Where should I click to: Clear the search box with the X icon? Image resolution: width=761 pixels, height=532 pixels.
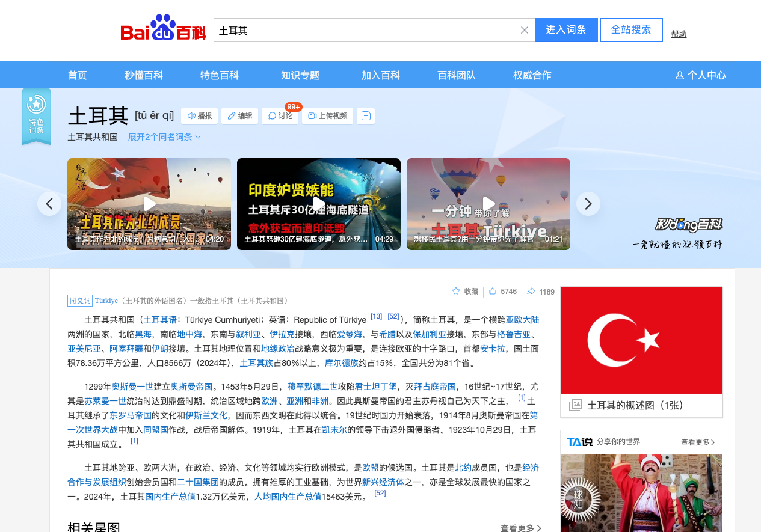coord(525,30)
